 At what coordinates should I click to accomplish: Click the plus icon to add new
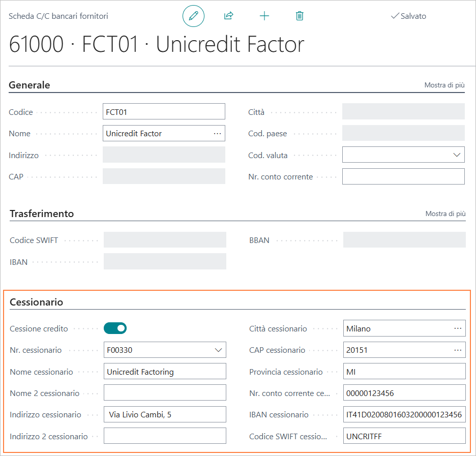264,16
